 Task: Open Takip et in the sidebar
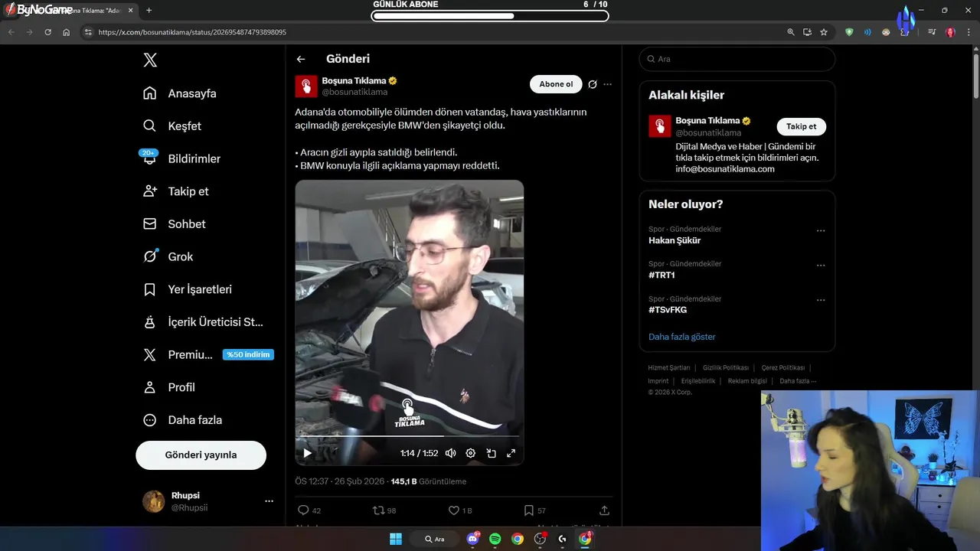coord(175,191)
